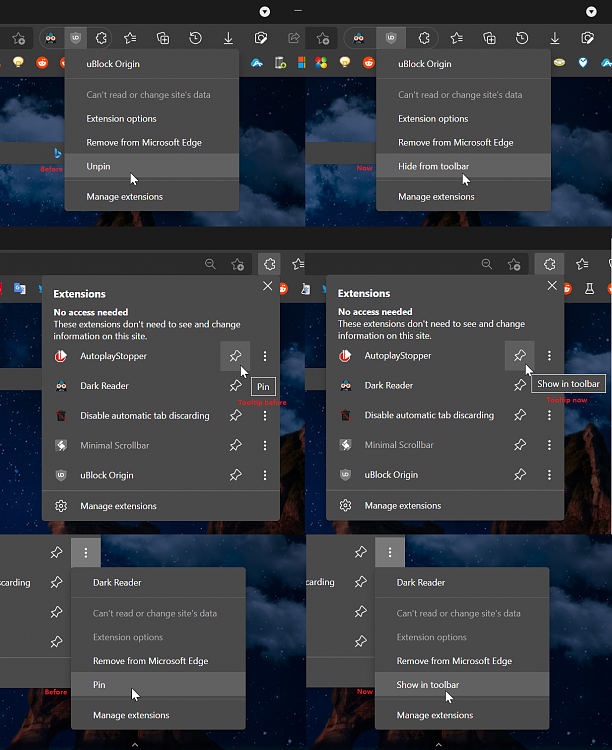Click Unpin in the uBlock Origin menu
Screen dimensions: 612x750
click(x=151, y=166)
